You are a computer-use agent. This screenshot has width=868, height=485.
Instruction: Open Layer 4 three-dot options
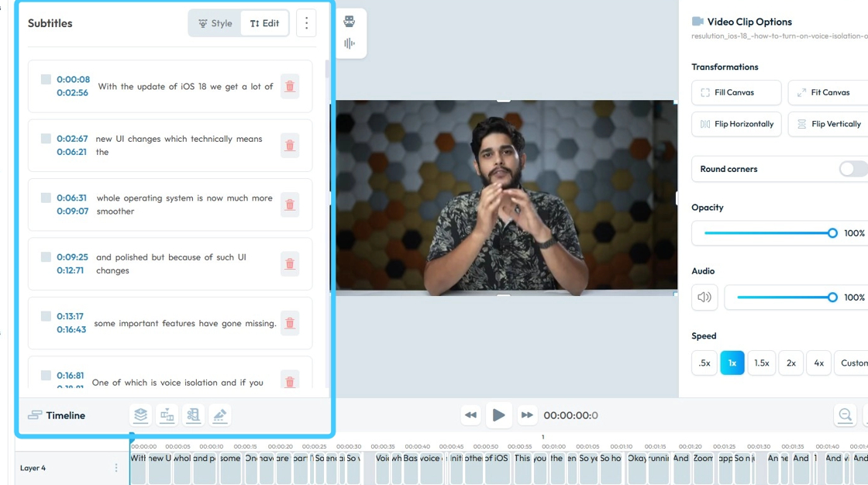click(x=116, y=468)
